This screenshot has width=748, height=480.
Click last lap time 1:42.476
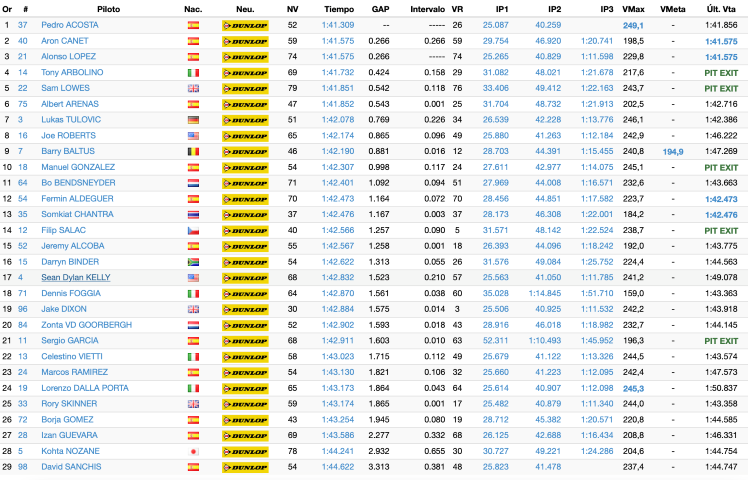(x=721, y=215)
